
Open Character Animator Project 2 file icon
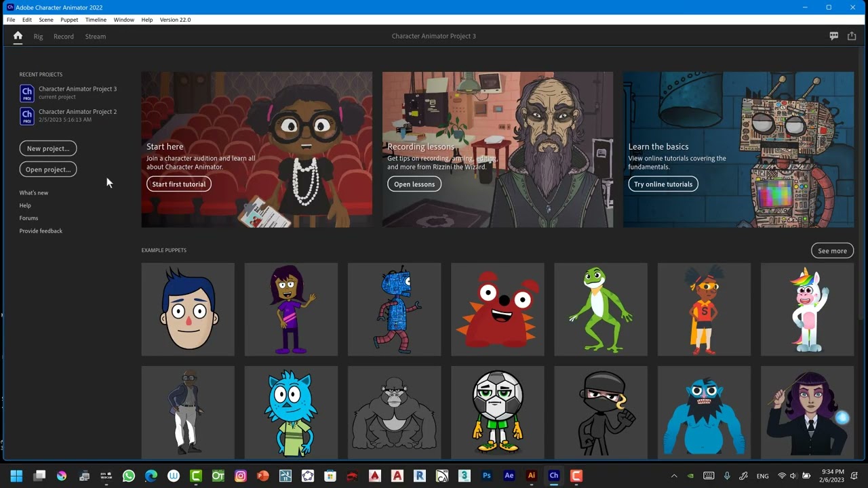pyautogui.click(x=26, y=116)
